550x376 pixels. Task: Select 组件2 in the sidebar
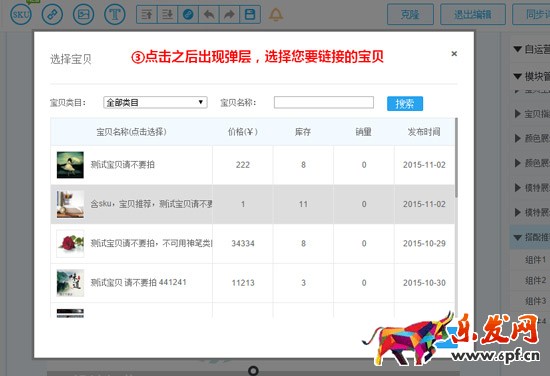pos(536,280)
